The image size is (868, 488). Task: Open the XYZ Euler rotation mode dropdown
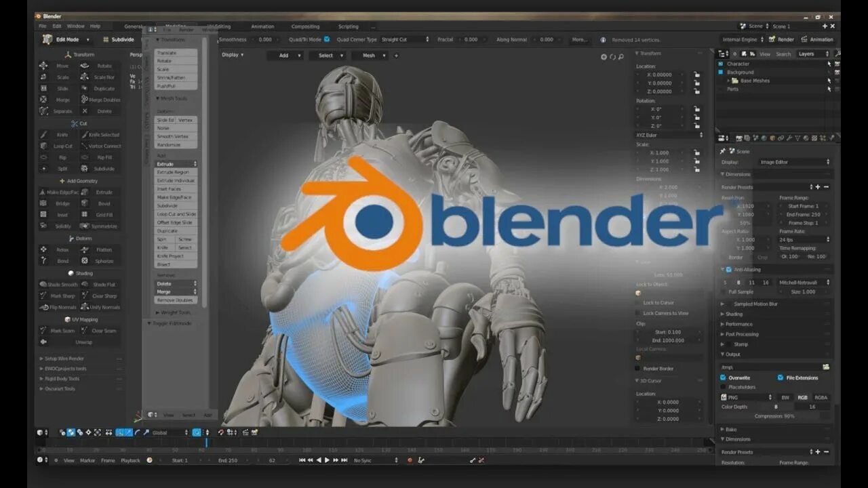(x=669, y=135)
